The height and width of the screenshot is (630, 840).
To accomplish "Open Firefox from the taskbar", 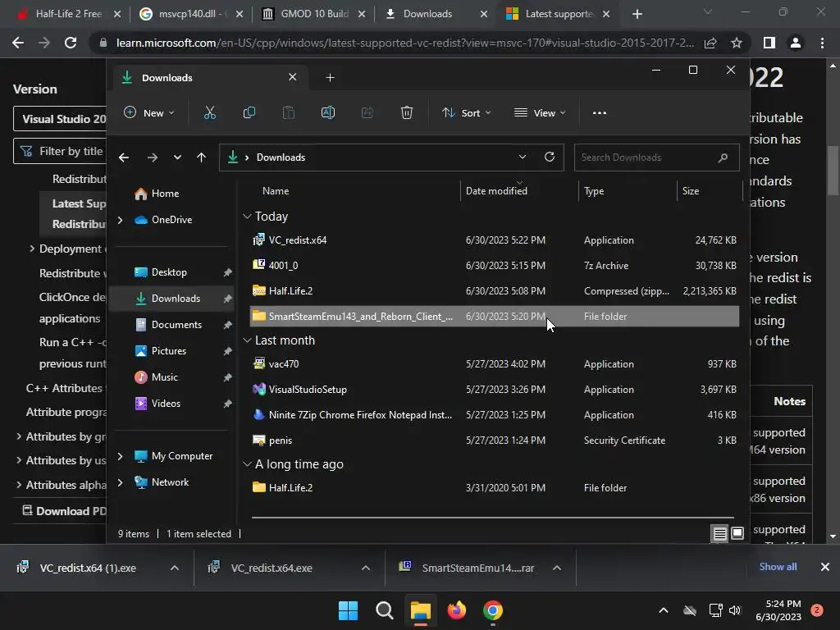I will pyautogui.click(x=456, y=610).
